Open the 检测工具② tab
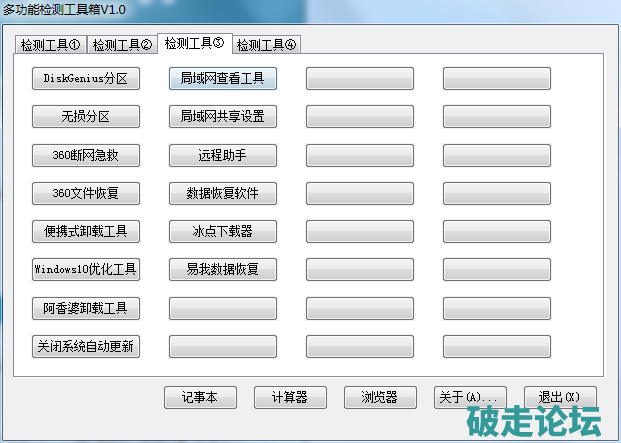This screenshot has width=621, height=443. point(122,45)
